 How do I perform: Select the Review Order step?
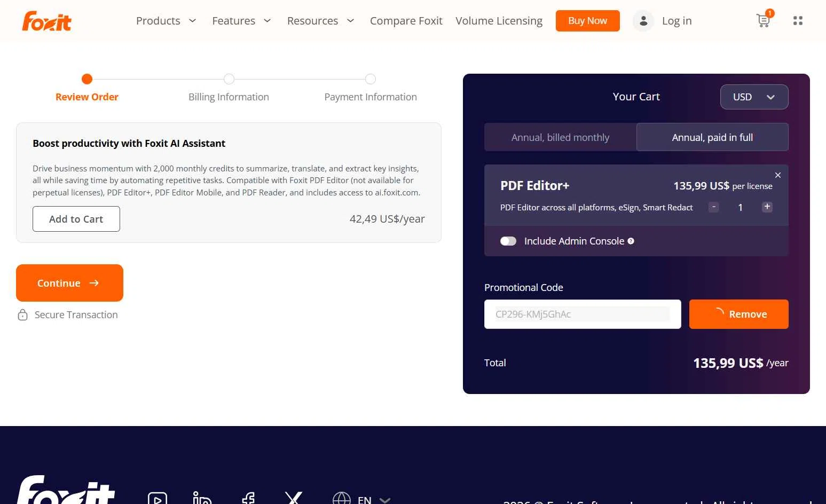[87, 88]
